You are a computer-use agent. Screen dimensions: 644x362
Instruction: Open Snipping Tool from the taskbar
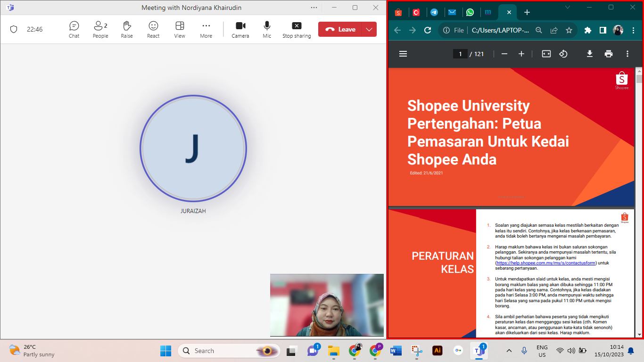click(x=416, y=351)
